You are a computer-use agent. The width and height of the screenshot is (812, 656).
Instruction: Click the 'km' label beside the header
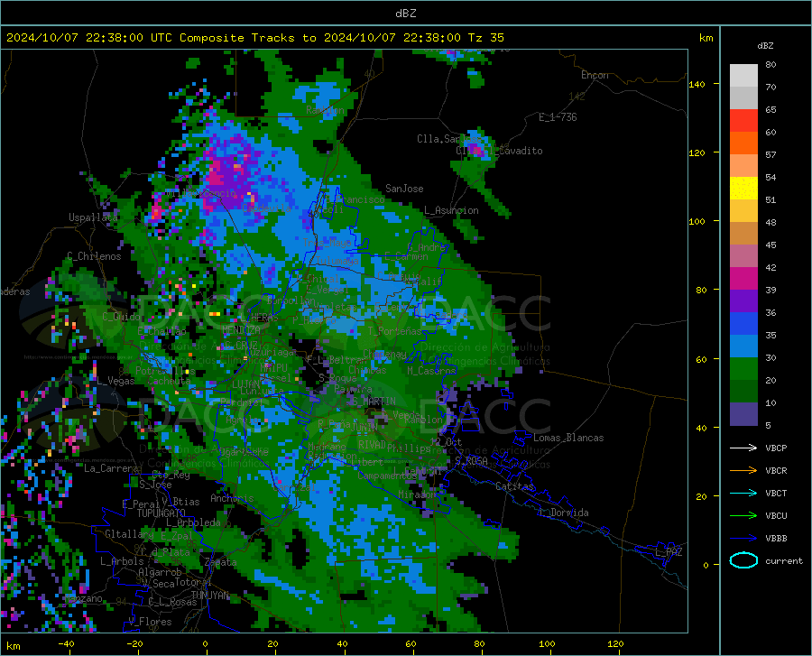click(706, 38)
